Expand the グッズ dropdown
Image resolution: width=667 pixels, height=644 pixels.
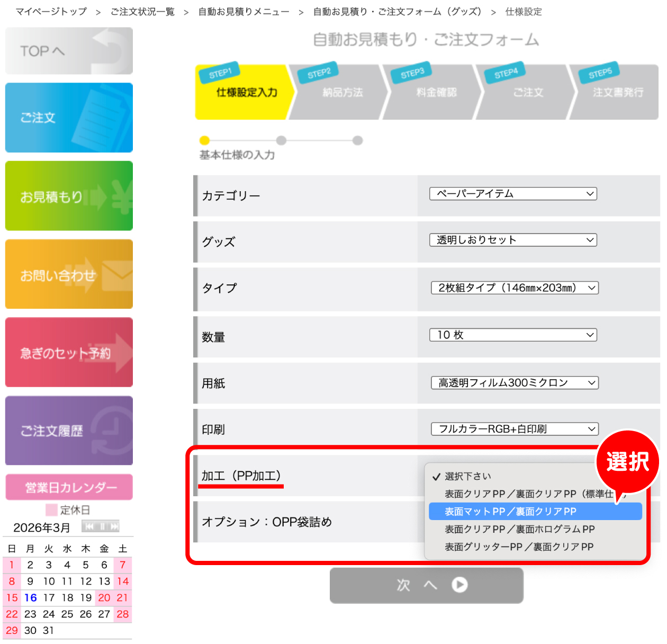coord(512,240)
